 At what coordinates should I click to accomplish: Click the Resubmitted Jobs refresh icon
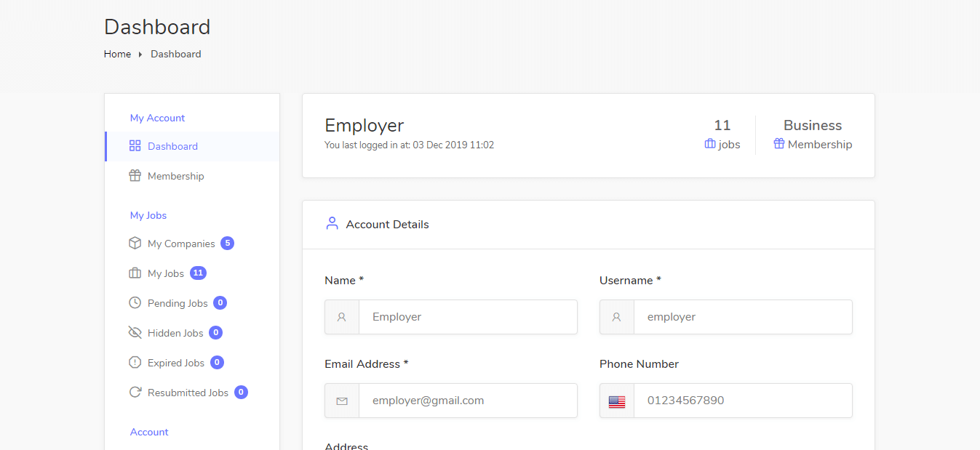pos(135,393)
